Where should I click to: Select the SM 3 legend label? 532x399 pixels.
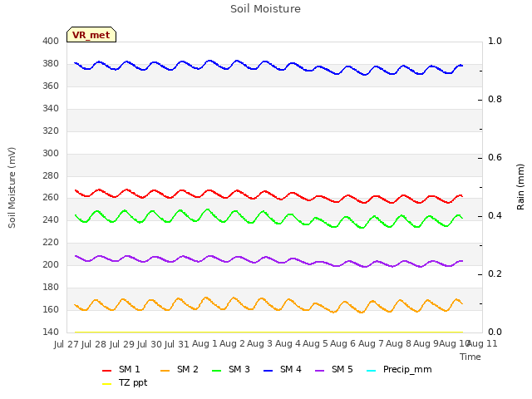point(239,369)
